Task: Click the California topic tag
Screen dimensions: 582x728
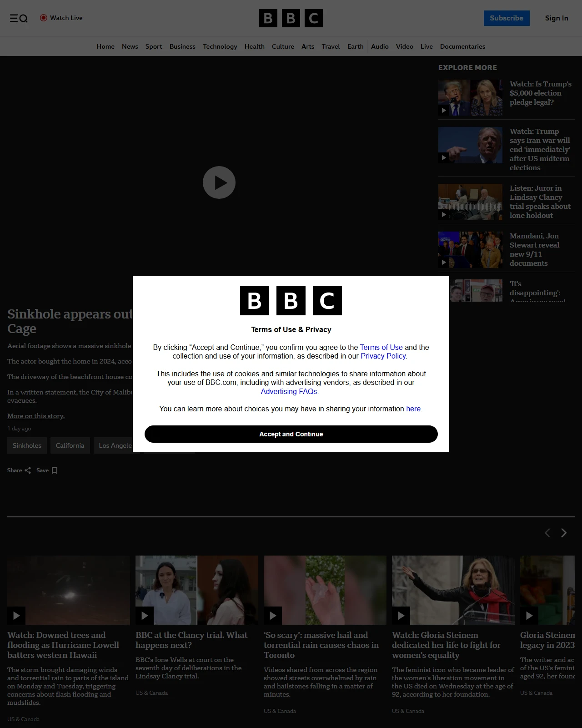Action: click(70, 445)
